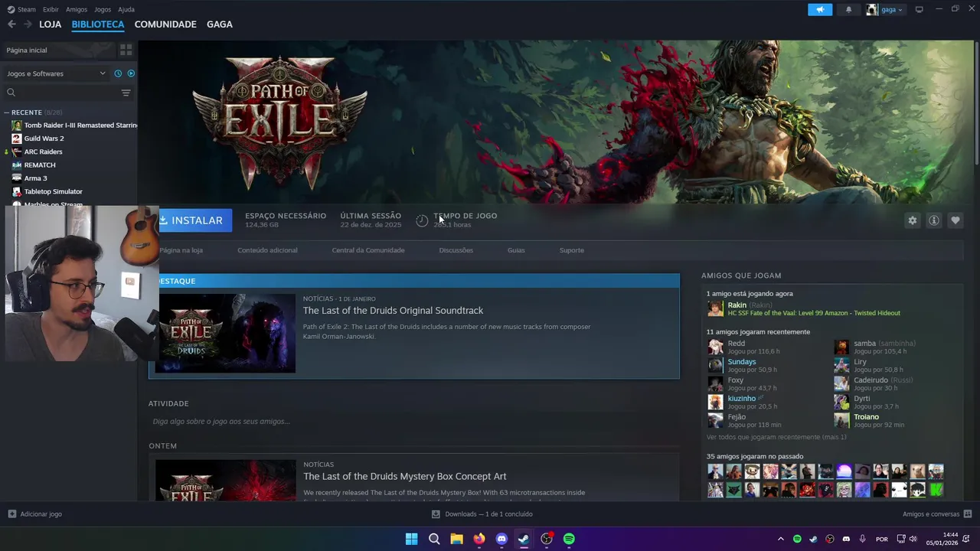Open Discussões link
Screen dimensions: 980x551
click(456, 250)
